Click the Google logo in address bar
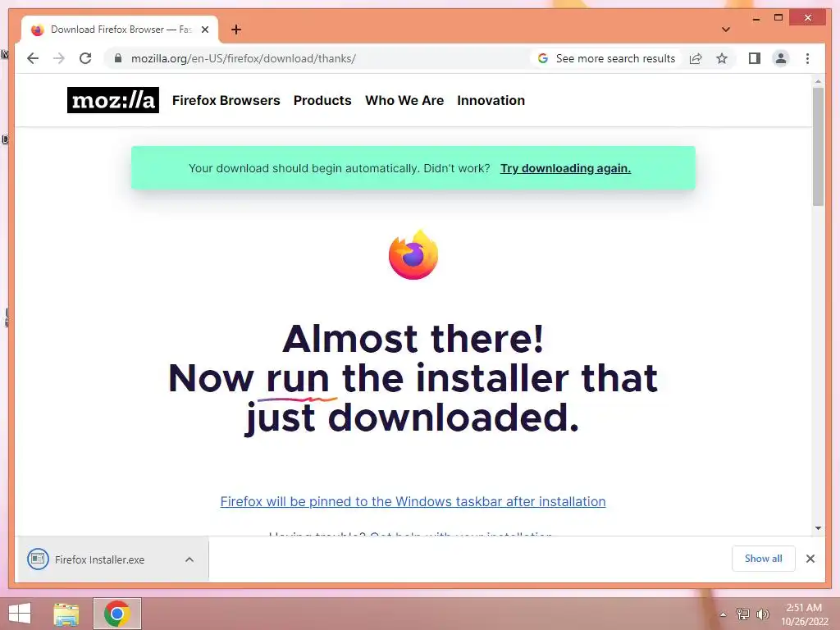This screenshot has height=630, width=840. click(x=543, y=58)
